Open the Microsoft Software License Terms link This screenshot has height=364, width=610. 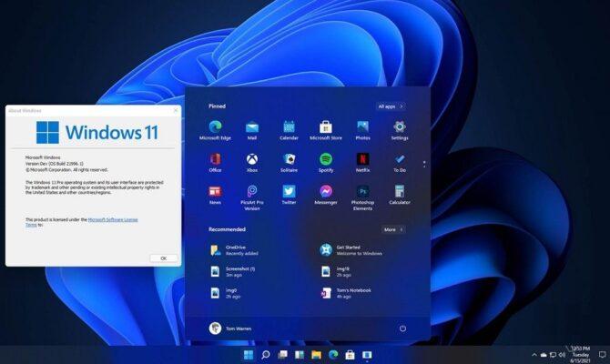pos(113,219)
